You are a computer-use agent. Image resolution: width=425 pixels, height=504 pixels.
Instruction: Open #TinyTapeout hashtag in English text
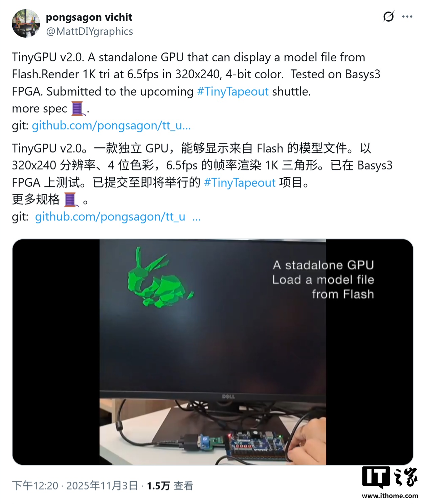coord(233,91)
